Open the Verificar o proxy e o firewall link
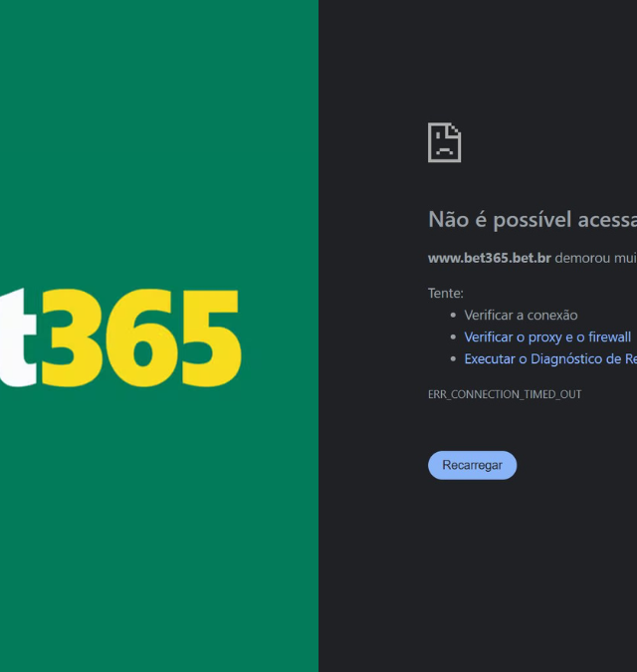 click(x=547, y=337)
